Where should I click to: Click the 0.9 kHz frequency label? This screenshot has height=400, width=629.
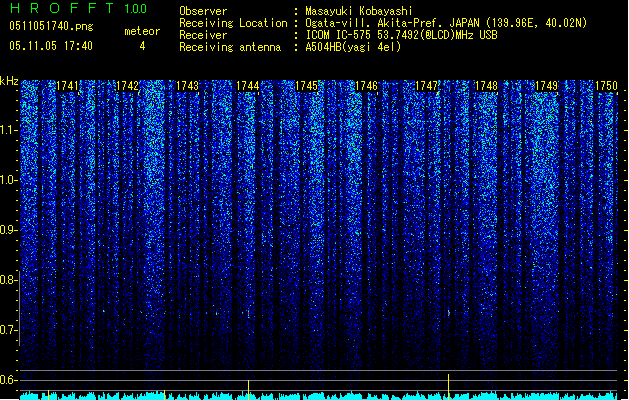pos(8,230)
